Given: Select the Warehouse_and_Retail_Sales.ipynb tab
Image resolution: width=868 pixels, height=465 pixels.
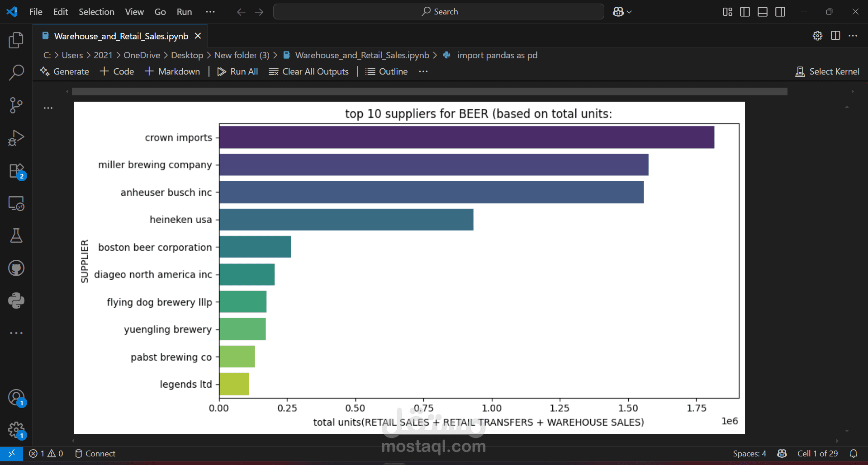Looking at the screenshot, I should point(121,36).
